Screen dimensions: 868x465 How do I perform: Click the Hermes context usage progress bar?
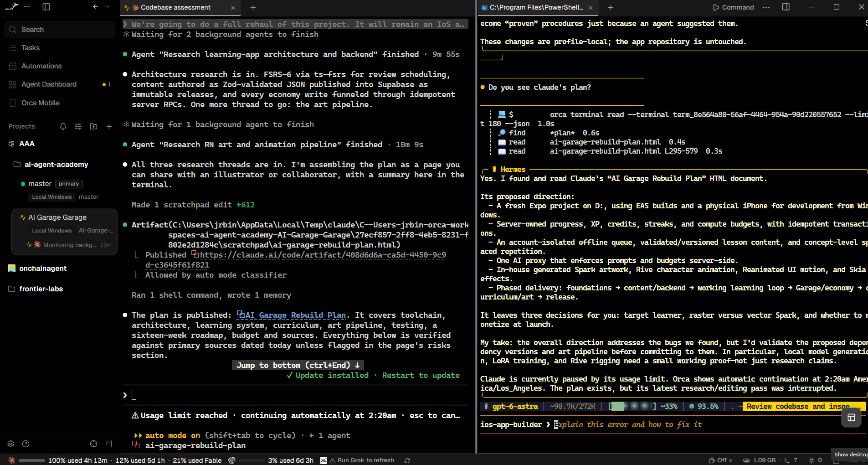pyautogui.click(x=633, y=406)
